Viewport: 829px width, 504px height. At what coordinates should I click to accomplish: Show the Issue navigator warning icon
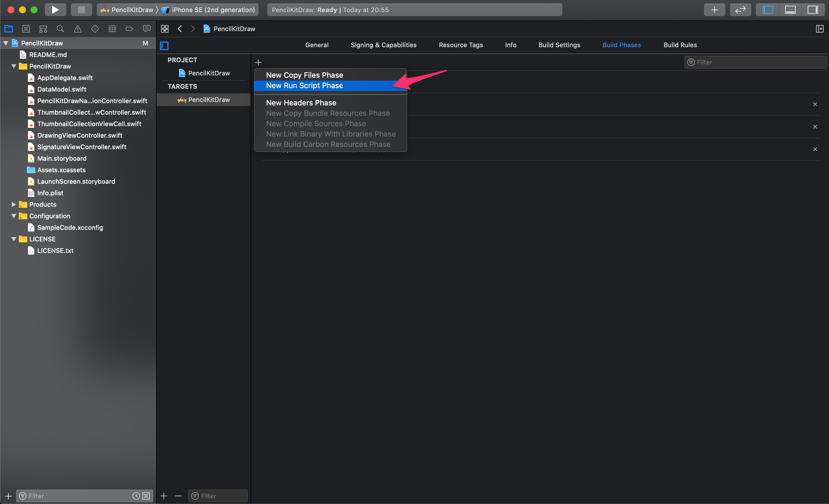click(x=78, y=29)
